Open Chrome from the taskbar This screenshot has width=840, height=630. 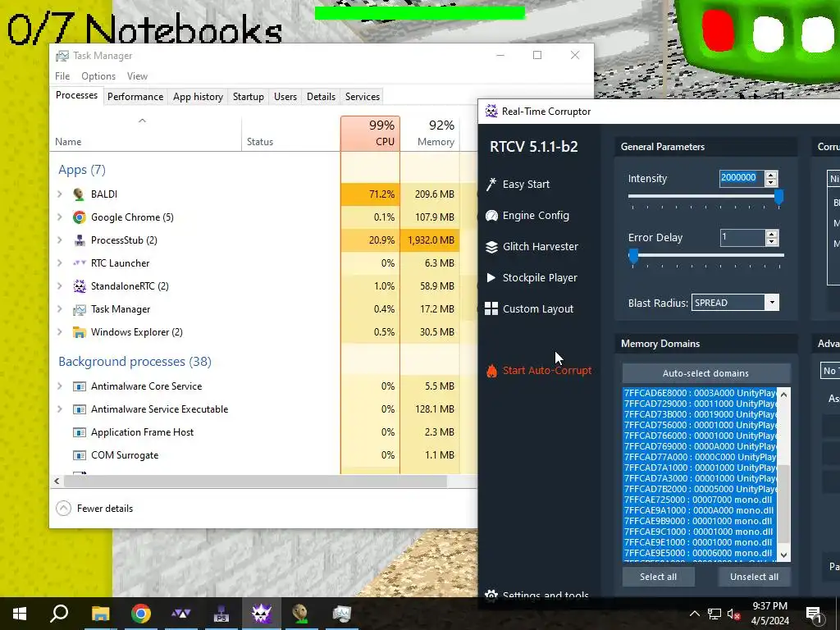pyautogui.click(x=141, y=614)
